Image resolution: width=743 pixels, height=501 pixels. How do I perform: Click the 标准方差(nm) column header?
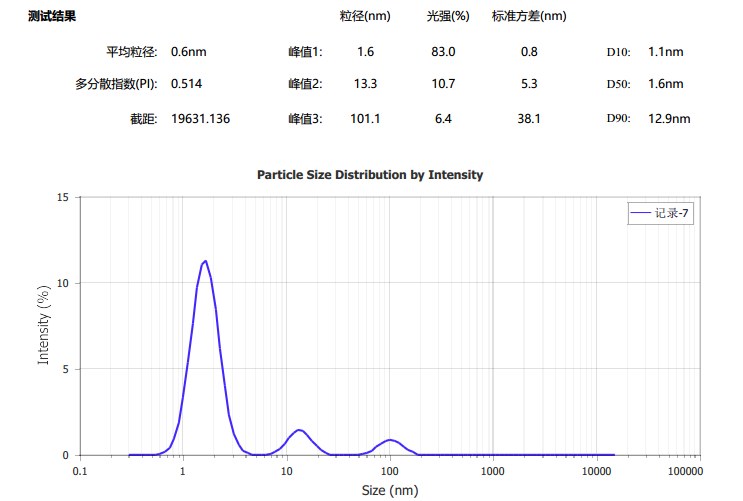pos(529,17)
